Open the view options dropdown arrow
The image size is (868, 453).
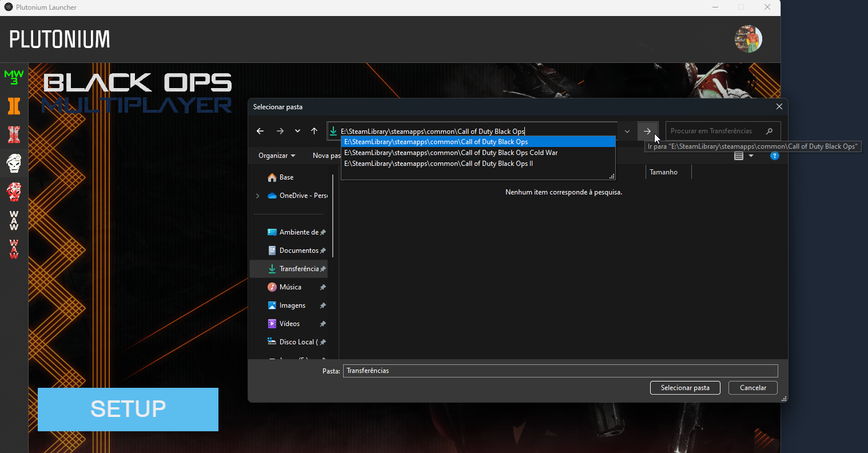pyautogui.click(x=751, y=156)
